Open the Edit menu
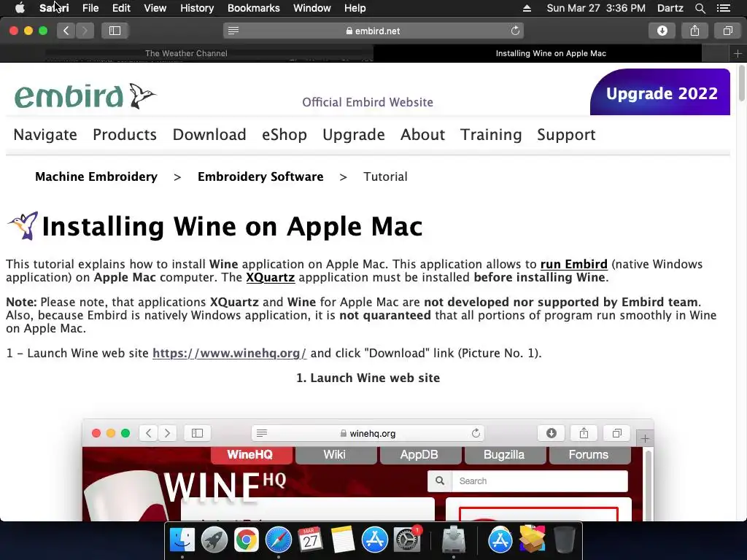 click(x=121, y=8)
